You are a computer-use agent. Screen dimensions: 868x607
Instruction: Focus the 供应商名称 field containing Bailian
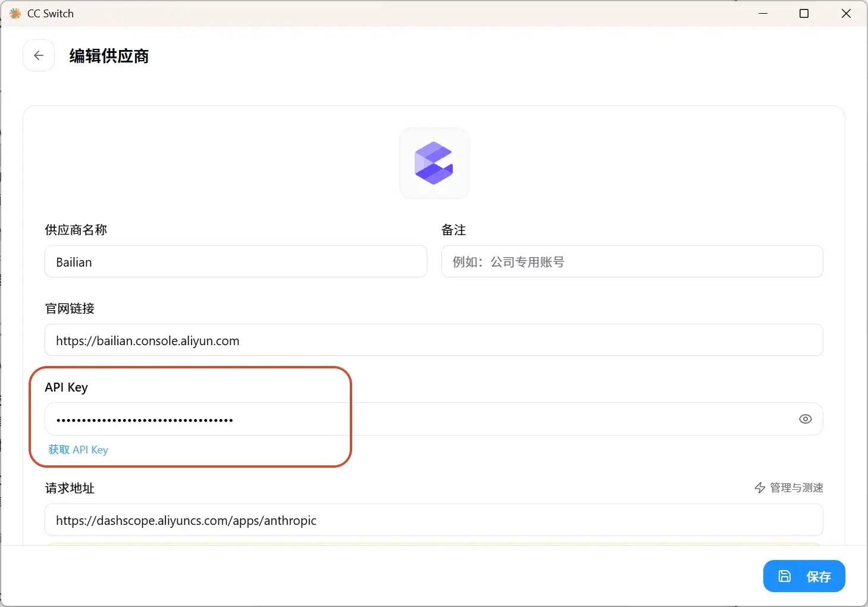236,262
